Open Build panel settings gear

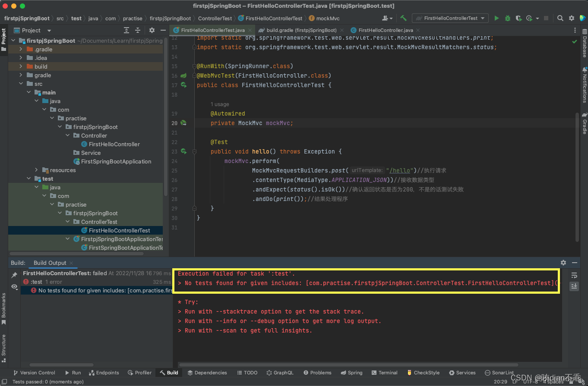[x=563, y=263]
